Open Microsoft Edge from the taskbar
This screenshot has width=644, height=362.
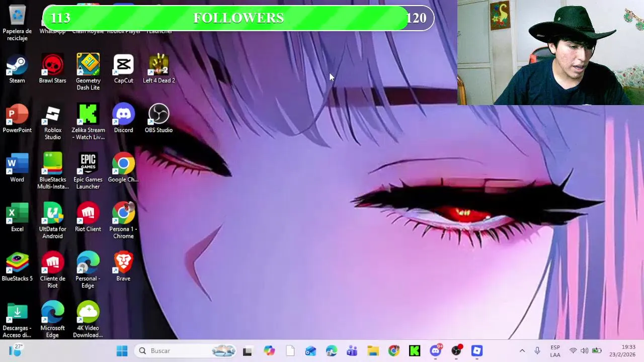pyautogui.click(x=331, y=351)
